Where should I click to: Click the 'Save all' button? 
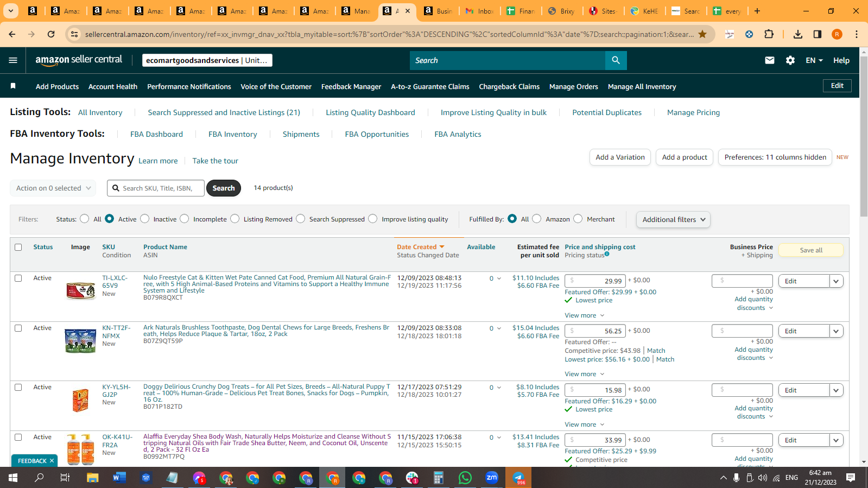click(811, 250)
